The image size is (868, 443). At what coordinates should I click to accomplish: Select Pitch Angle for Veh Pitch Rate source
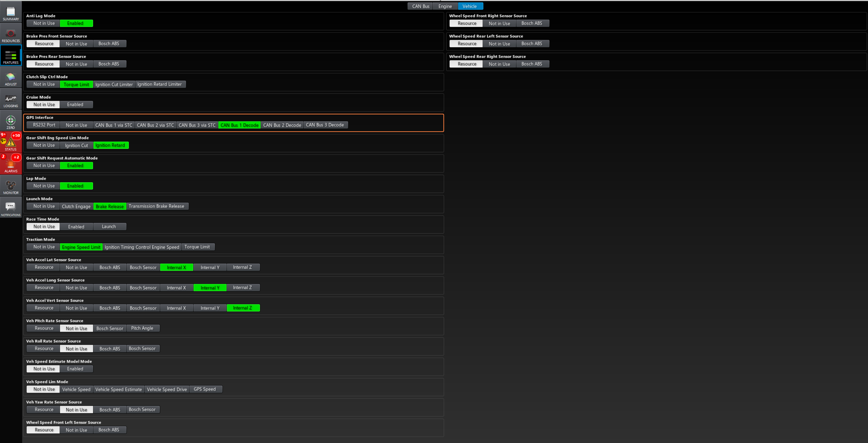pyautogui.click(x=142, y=328)
